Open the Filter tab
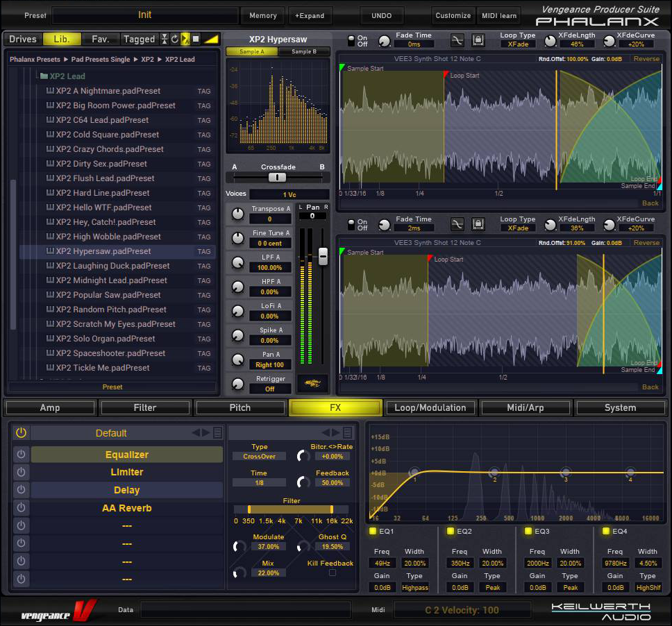The height and width of the screenshot is (626, 672). [145, 407]
